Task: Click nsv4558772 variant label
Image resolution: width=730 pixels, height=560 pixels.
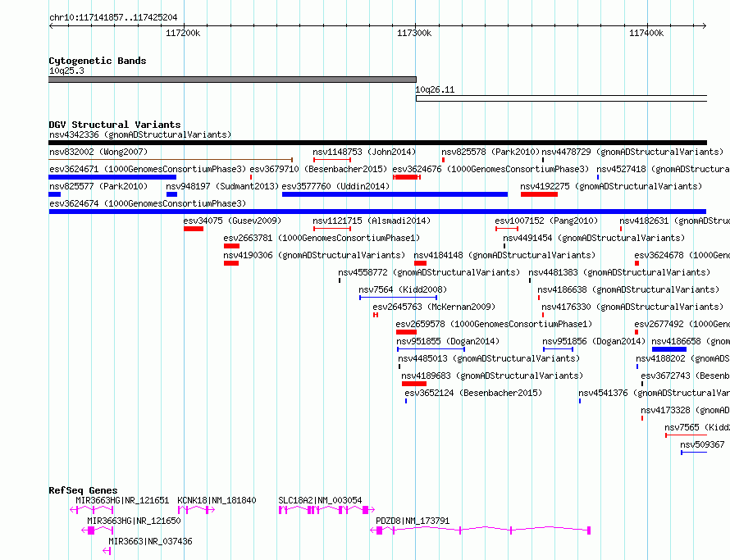Action: point(429,273)
